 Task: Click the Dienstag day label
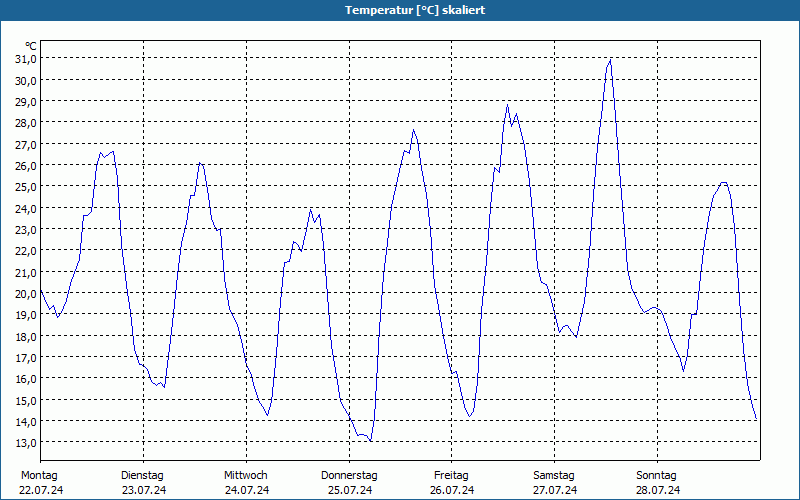(x=142, y=476)
